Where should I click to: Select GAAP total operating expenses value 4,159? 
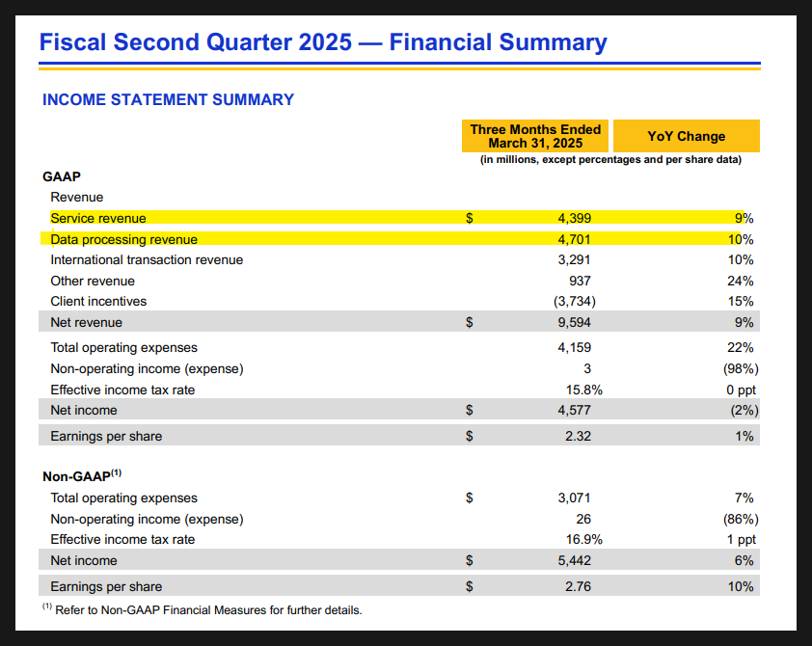(x=575, y=348)
